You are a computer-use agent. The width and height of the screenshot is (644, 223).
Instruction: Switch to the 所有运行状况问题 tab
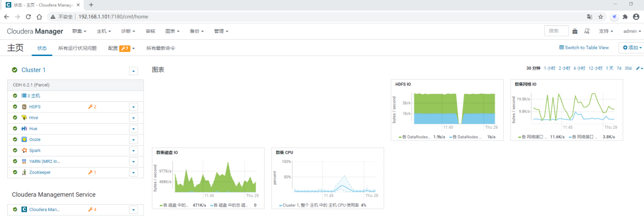tap(77, 48)
